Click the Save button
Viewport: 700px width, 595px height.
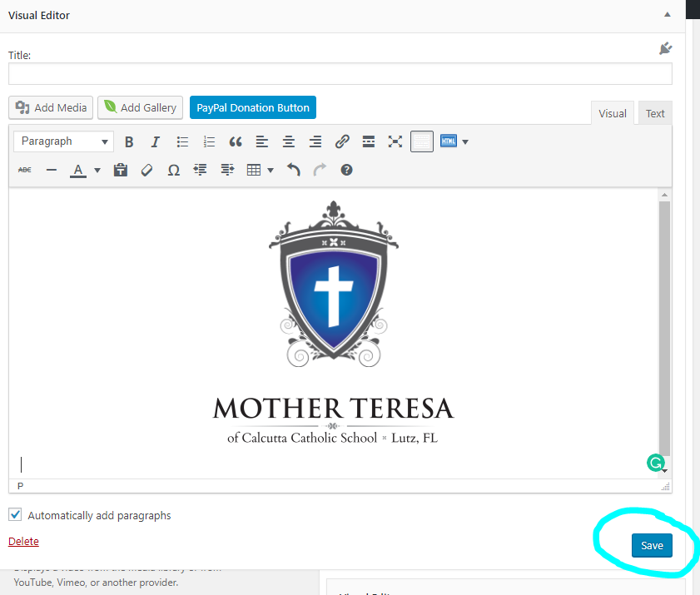pos(652,545)
